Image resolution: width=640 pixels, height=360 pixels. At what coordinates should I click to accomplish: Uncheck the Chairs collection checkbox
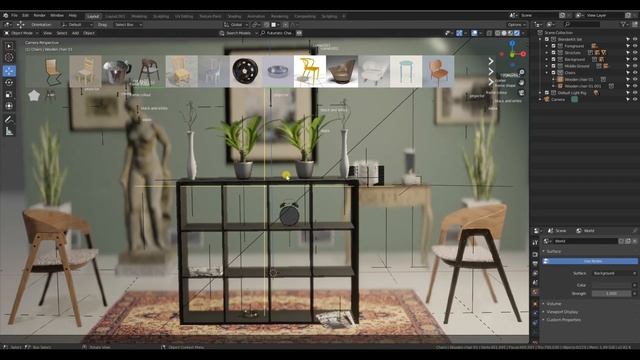coord(553,73)
